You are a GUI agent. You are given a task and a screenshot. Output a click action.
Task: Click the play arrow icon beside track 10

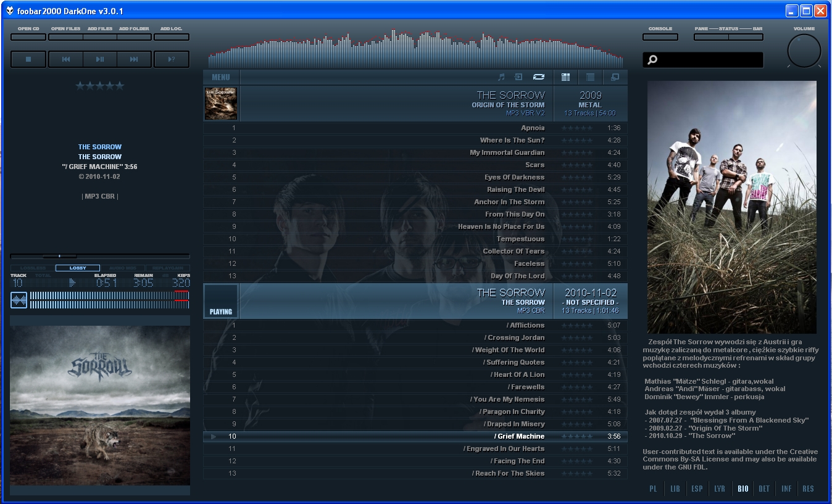[214, 436]
